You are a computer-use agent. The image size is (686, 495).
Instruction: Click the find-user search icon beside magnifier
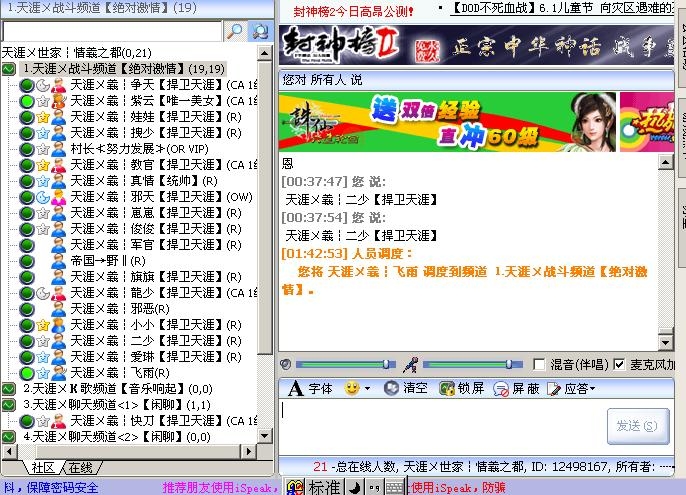coord(259,31)
